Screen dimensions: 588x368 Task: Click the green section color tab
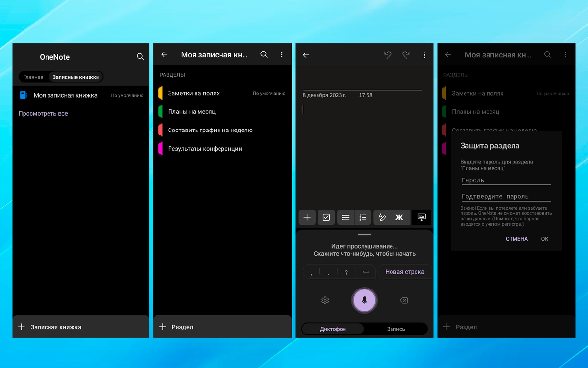pos(160,112)
